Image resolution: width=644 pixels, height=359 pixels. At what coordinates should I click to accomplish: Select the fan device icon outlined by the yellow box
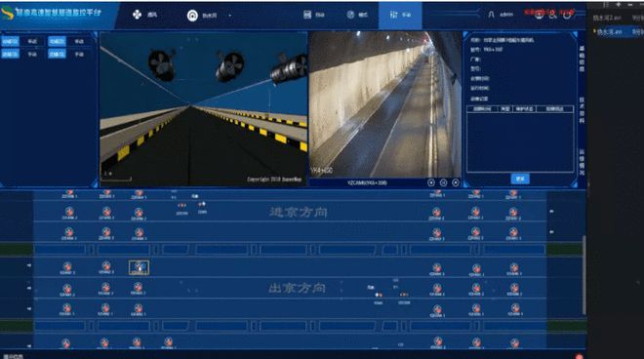pyautogui.click(x=139, y=268)
